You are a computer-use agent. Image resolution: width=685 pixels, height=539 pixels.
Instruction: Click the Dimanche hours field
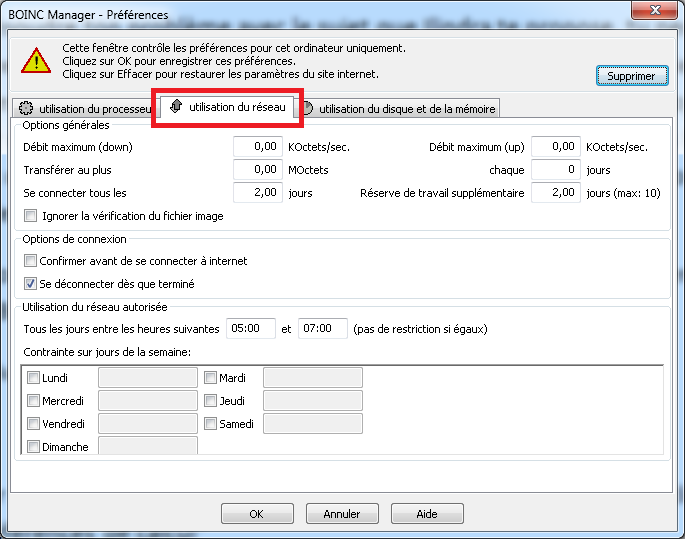[x=148, y=446]
